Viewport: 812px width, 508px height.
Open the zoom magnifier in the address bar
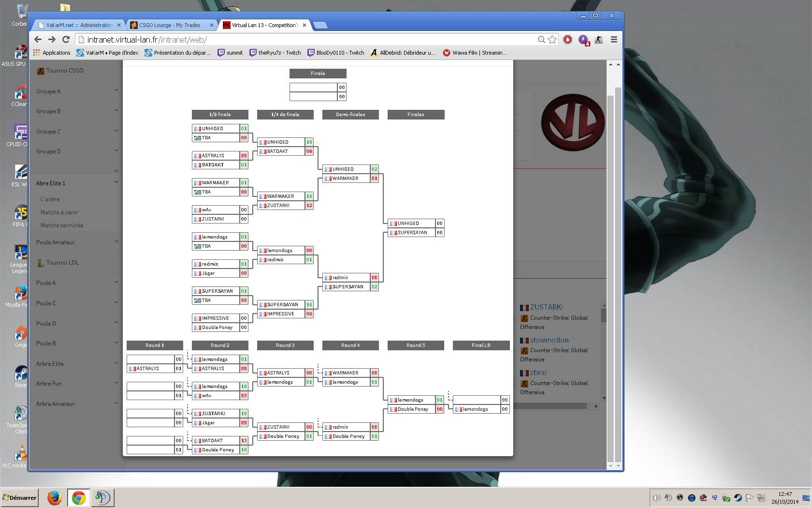(541, 40)
